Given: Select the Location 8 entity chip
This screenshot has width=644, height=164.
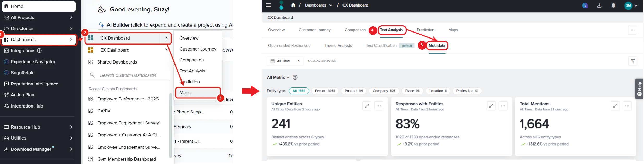Looking at the screenshot, I should (438, 91).
